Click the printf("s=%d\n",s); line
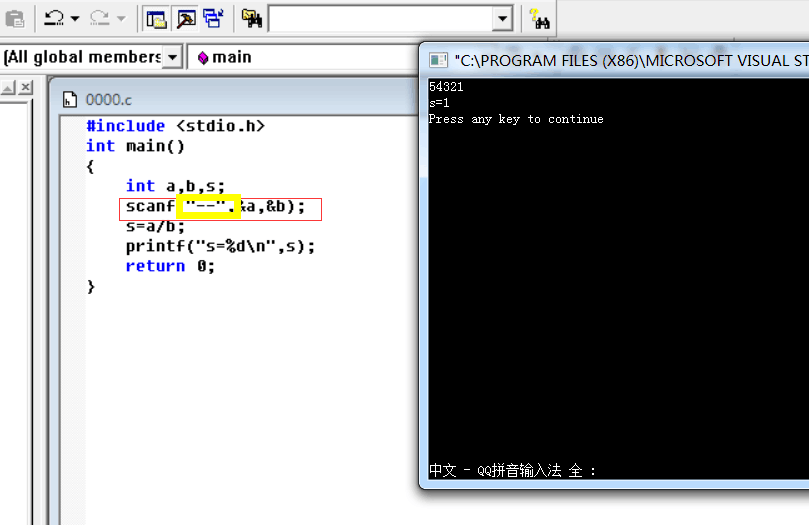Viewport: 809px width, 525px height. pyautogui.click(x=220, y=246)
